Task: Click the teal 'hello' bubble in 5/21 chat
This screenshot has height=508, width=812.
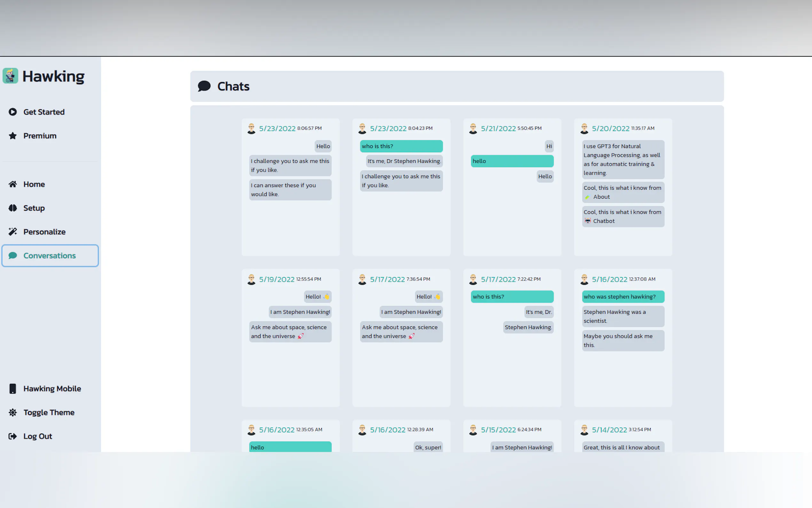Action: (512, 161)
